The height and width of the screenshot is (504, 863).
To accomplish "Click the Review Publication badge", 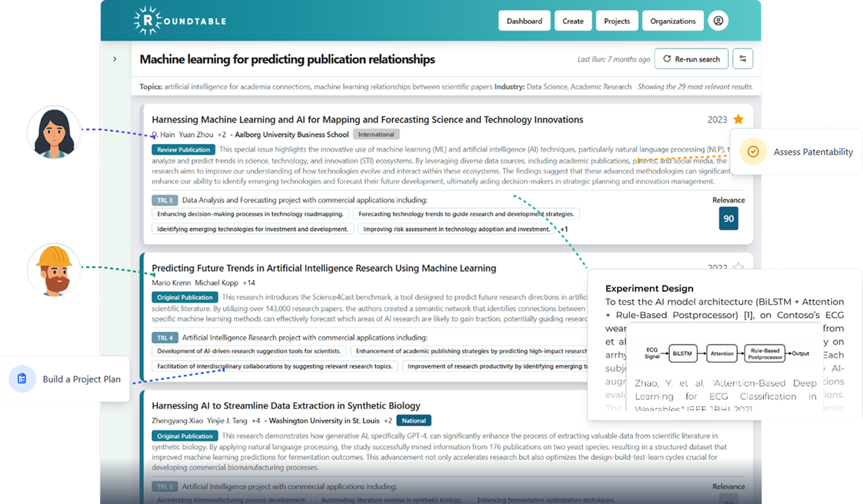I will tap(183, 150).
